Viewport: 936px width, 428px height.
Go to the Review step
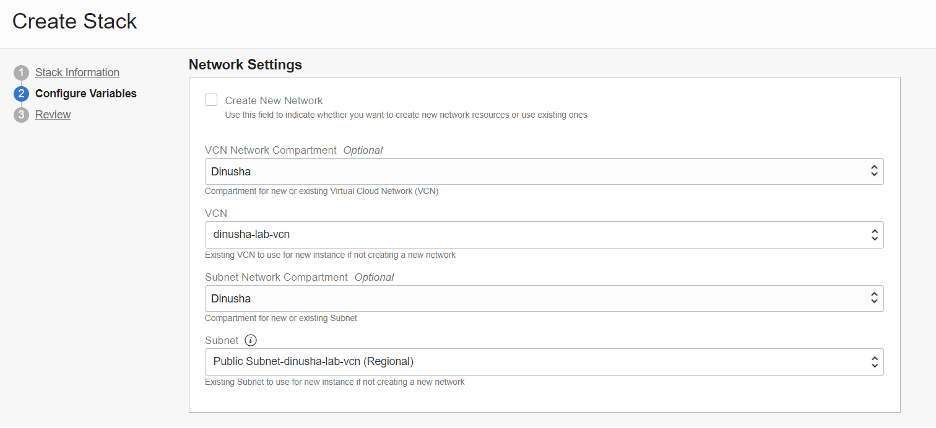[53, 115]
